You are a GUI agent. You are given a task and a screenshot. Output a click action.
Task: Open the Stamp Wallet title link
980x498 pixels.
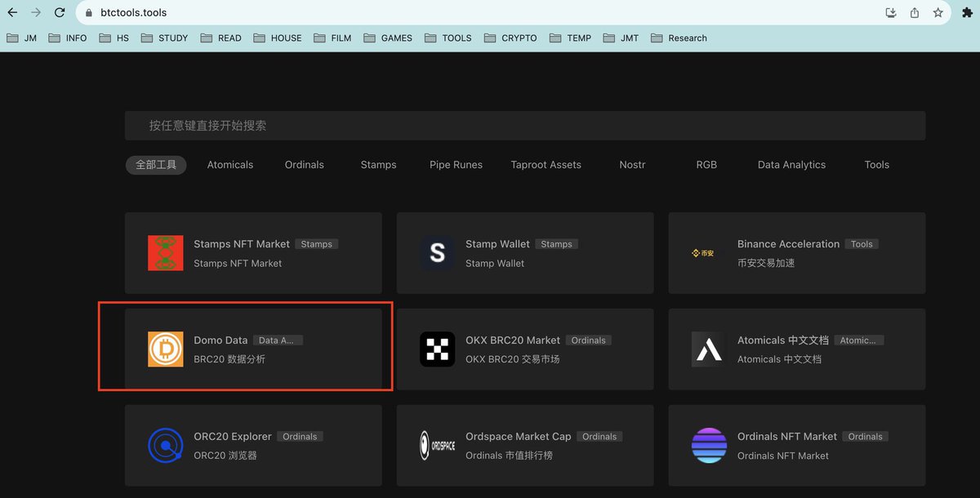tap(497, 244)
